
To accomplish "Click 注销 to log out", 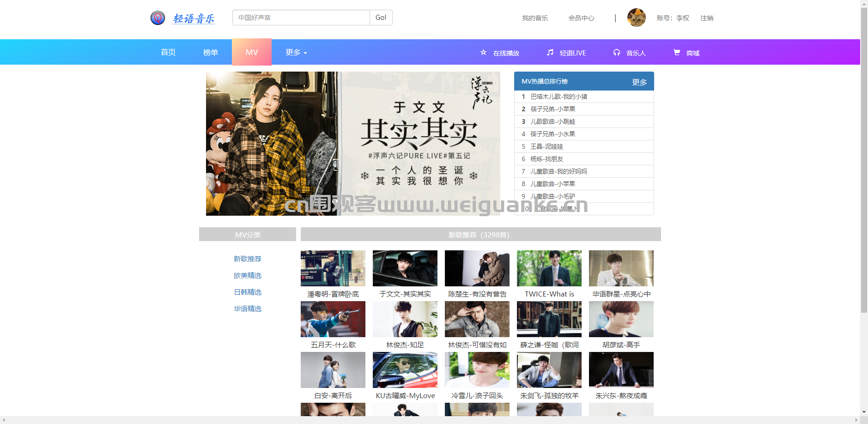I will 707,18.
